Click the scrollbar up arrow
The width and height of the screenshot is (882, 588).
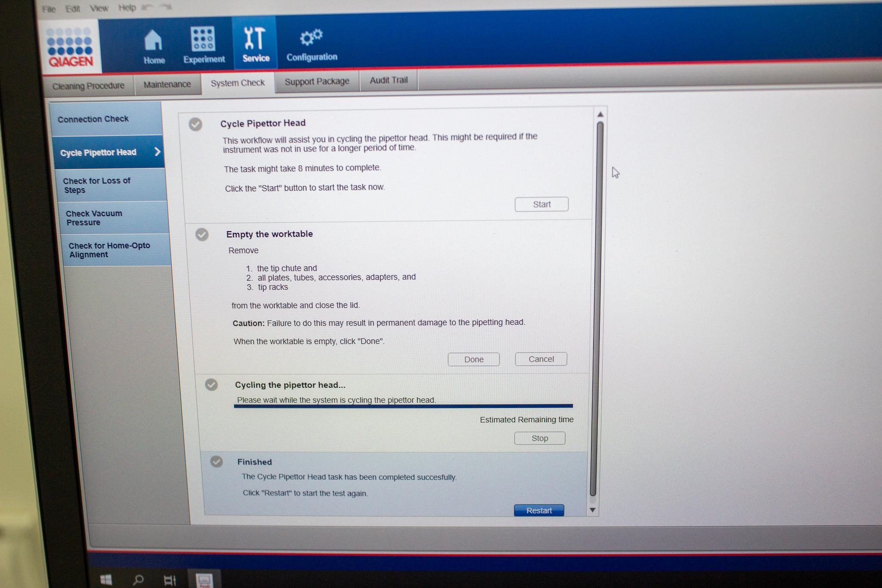click(x=600, y=115)
